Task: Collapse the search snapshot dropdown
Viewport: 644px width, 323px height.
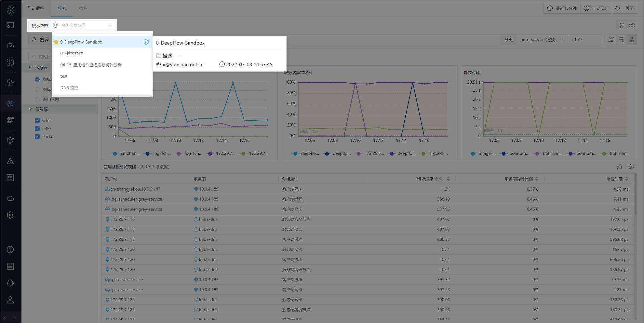Action: click(x=110, y=25)
